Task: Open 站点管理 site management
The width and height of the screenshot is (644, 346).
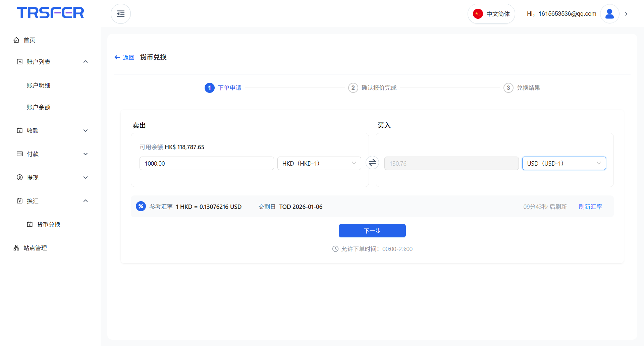Action: pos(35,248)
